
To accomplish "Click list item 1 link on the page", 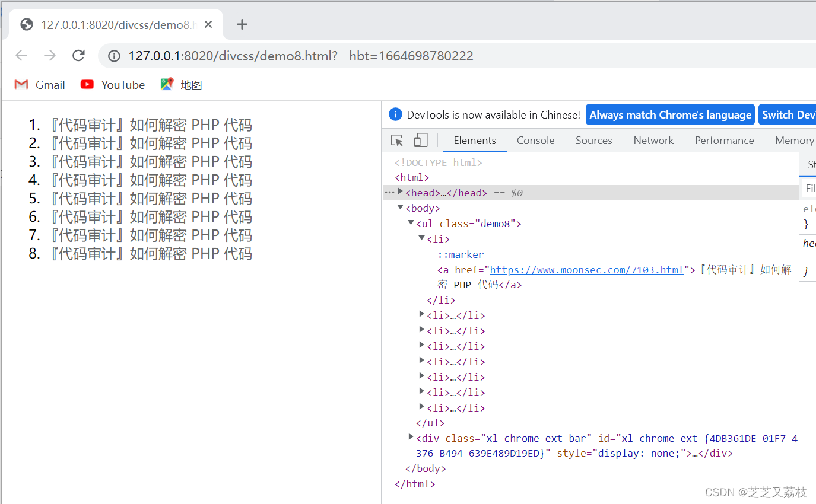I will (150, 125).
